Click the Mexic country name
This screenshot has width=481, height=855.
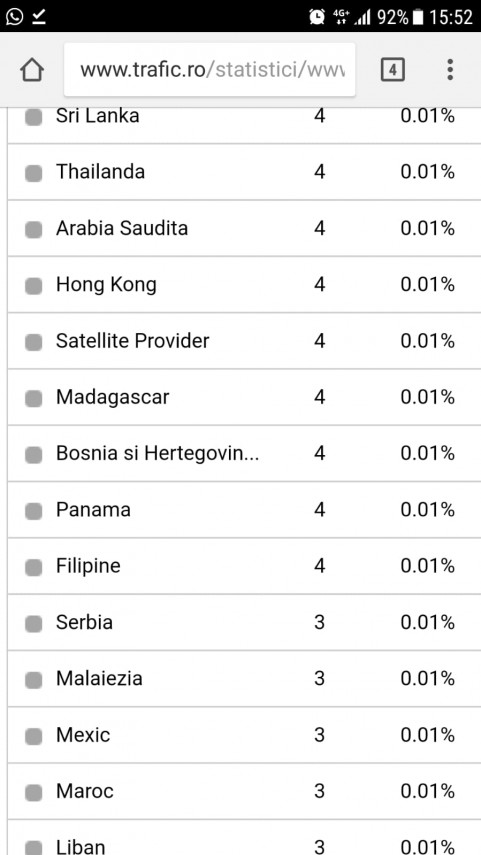[x=83, y=735]
